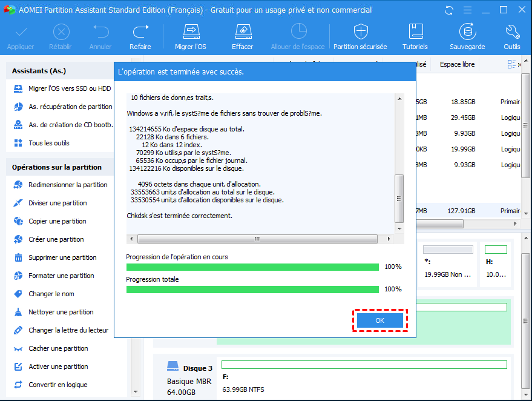Select Changer la lettre du lecteur
The image size is (532, 401).
tap(61, 330)
